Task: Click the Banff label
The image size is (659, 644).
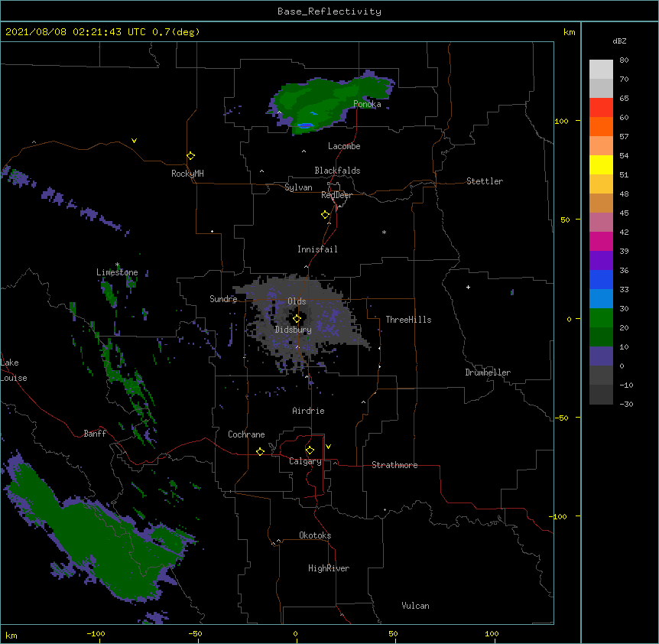Action: click(x=95, y=434)
